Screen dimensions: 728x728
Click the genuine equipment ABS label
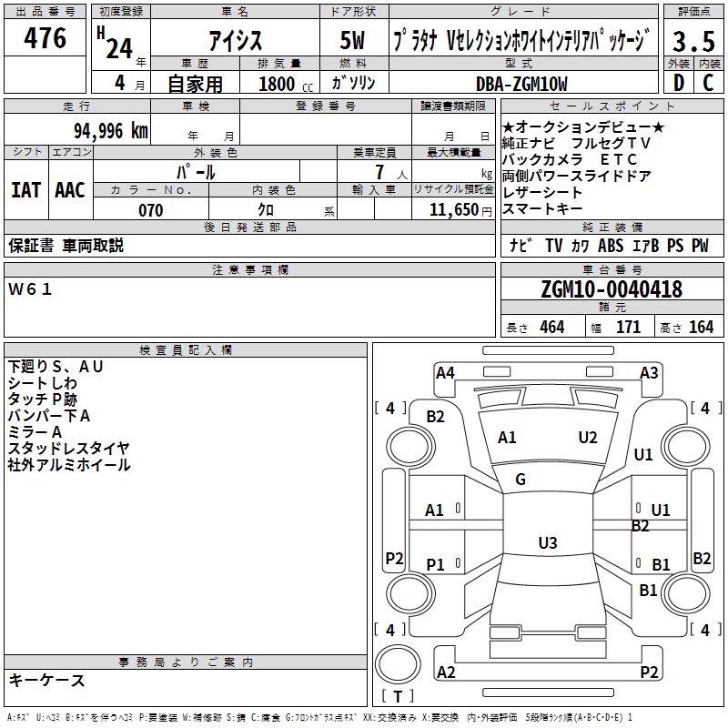click(x=611, y=245)
